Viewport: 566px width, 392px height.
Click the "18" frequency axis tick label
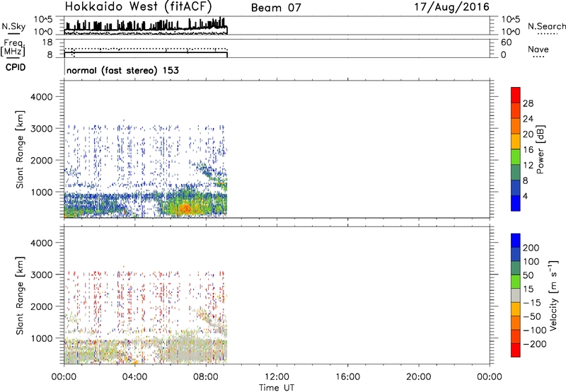(x=47, y=42)
